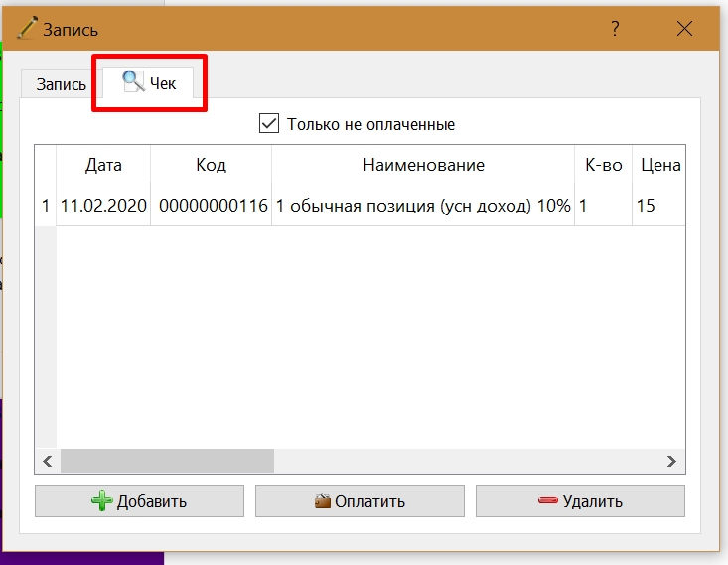This screenshot has width=728, height=565.
Task: Click the magnifier icon on Чек tab
Action: coord(133,81)
